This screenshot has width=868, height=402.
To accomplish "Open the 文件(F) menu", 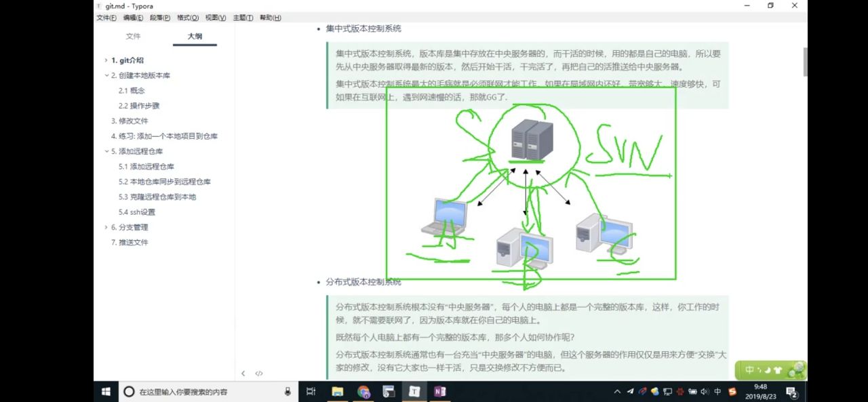I will click(x=106, y=18).
